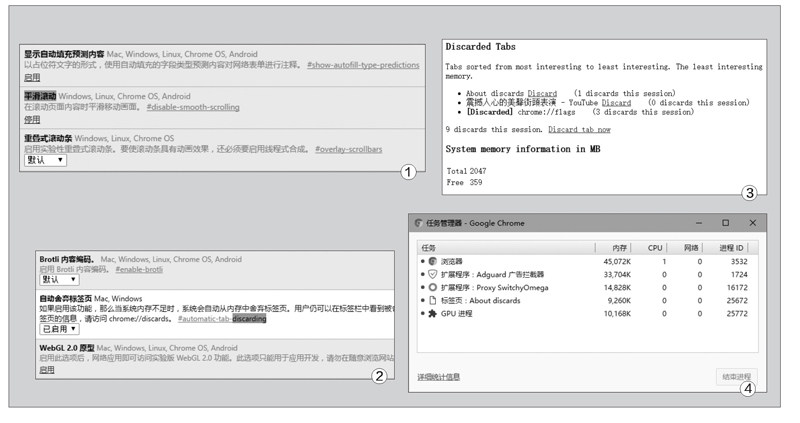Open the #disable-smooth-scrolling anchor link

tap(193, 107)
